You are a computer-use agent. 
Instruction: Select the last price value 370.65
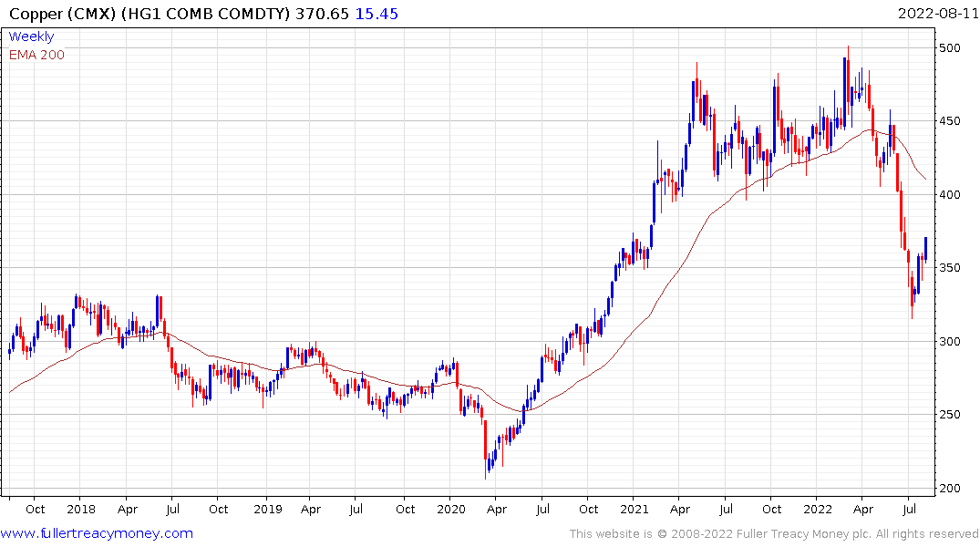[322, 14]
